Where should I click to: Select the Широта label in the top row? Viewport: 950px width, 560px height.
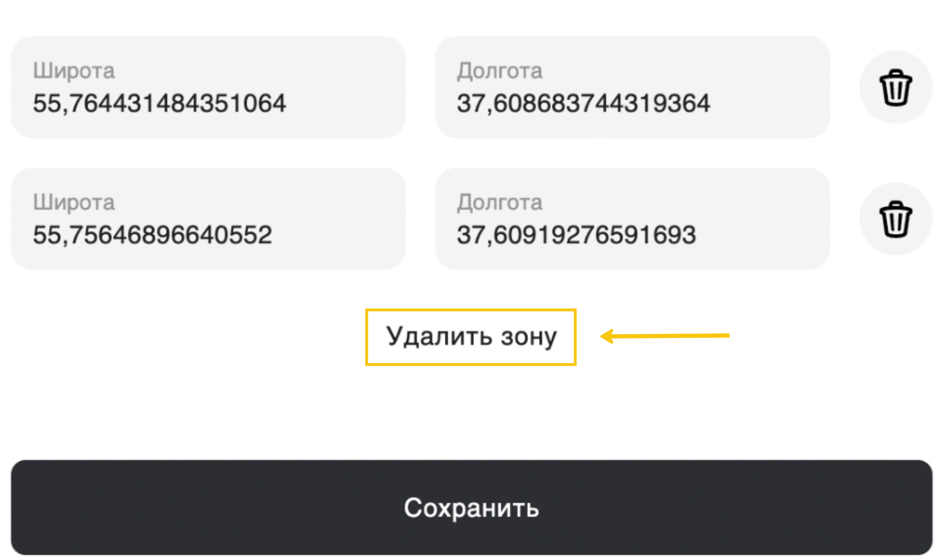click(x=74, y=71)
